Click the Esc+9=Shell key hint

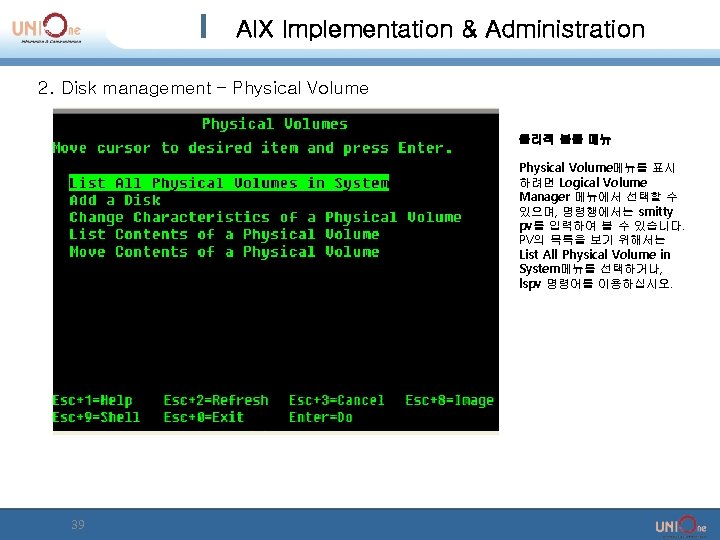(96, 417)
